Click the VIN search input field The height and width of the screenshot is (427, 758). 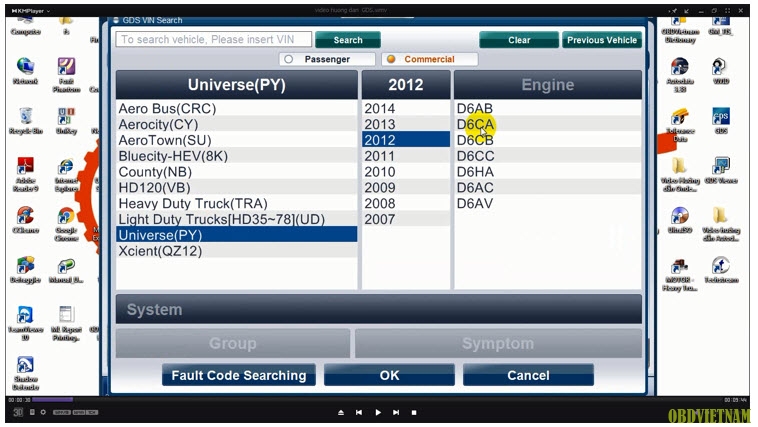(x=214, y=39)
